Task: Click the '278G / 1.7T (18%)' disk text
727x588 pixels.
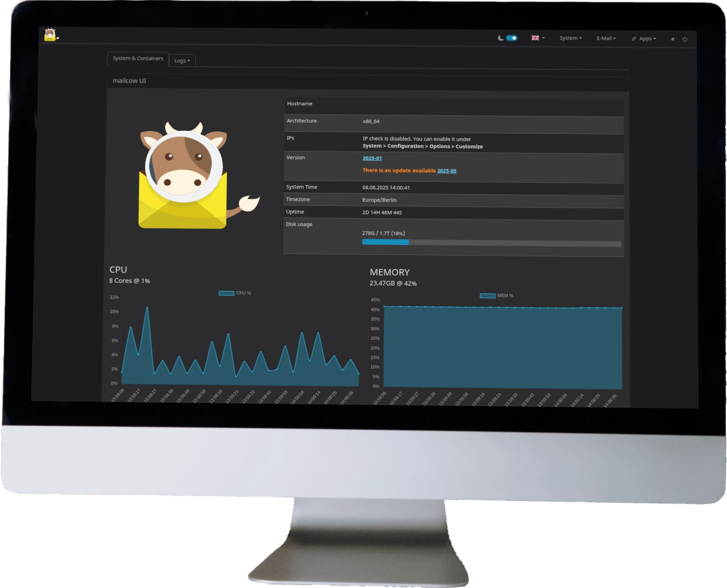Action: click(383, 233)
